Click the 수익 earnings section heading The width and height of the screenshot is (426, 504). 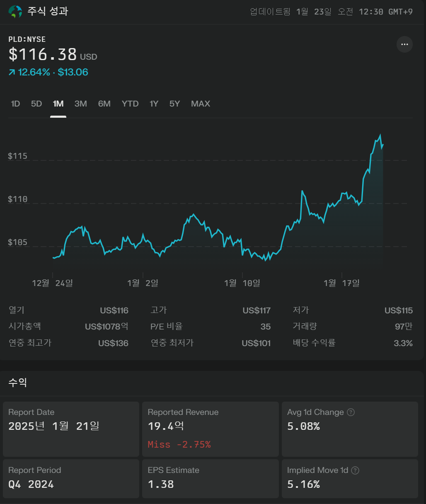18,382
